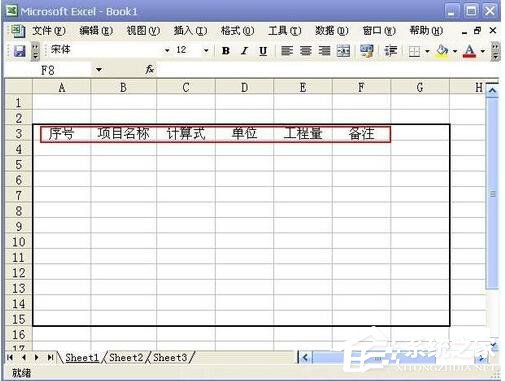Image resolution: width=505 pixels, height=381 pixels.
Task: Open the 窗口(W) menu
Action: click(x=379, y=31)
